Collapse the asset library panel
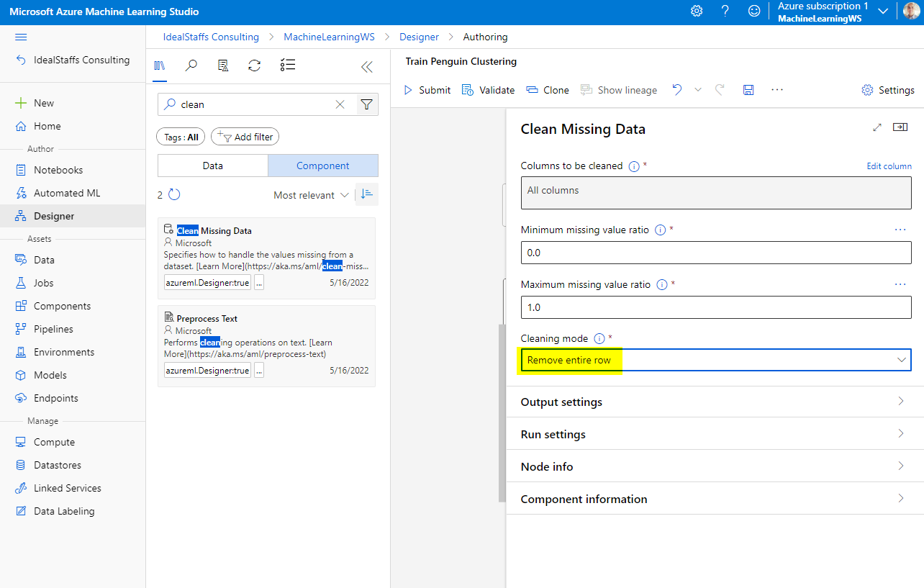 pyautogui.click(x=367, y=67)
